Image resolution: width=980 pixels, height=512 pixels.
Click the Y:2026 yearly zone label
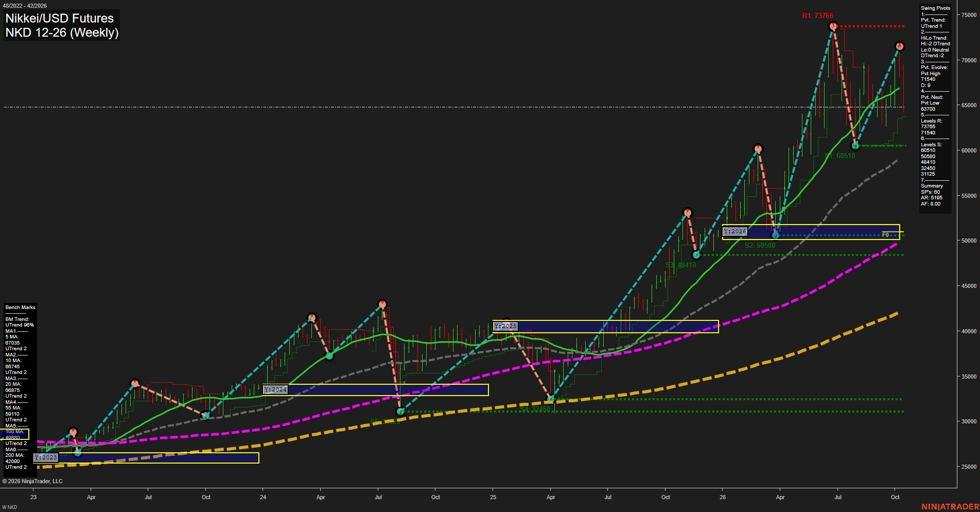point(735,232)
